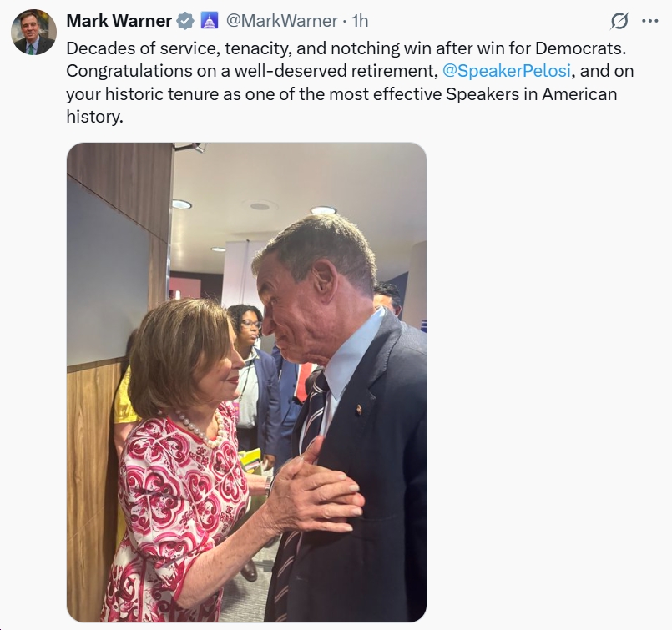Click the word 'Democrats.' in the post text

point(581,48)
